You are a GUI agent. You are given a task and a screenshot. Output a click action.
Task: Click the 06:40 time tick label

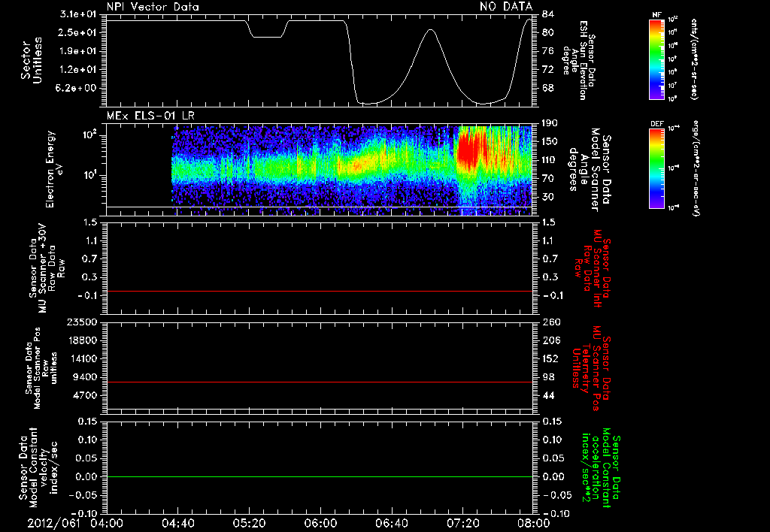[391, 523]
